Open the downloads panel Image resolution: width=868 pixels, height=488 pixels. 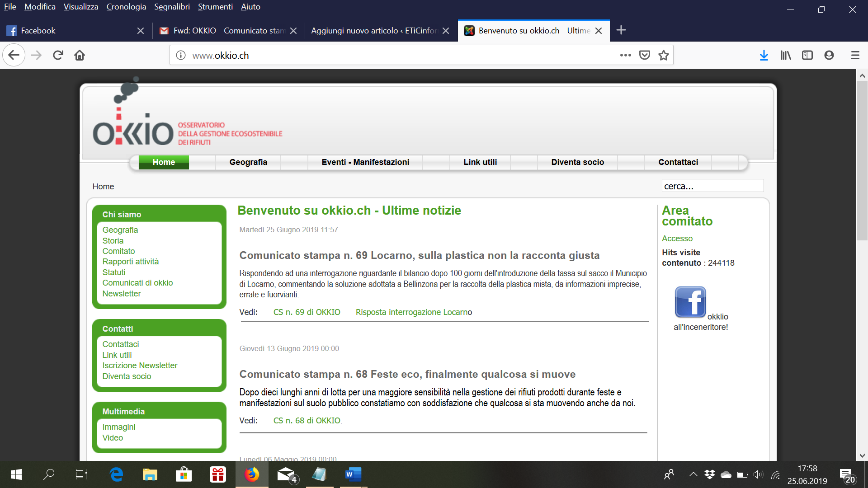coord(764,55)
